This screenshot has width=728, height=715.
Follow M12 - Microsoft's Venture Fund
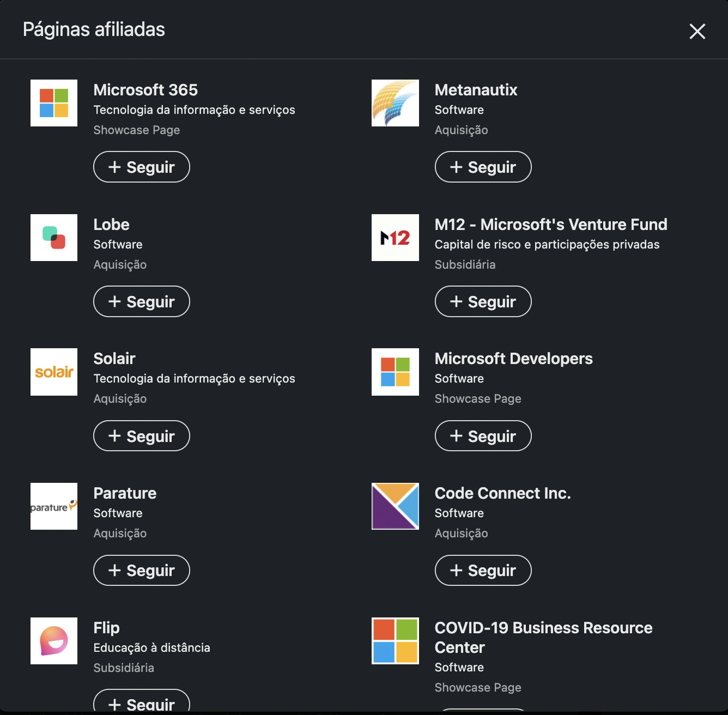tap(483, 301)
